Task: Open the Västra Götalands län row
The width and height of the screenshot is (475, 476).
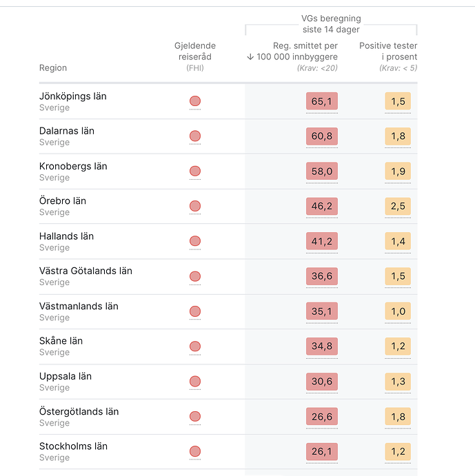Action: pyautogui.click(x=85, y=271)
